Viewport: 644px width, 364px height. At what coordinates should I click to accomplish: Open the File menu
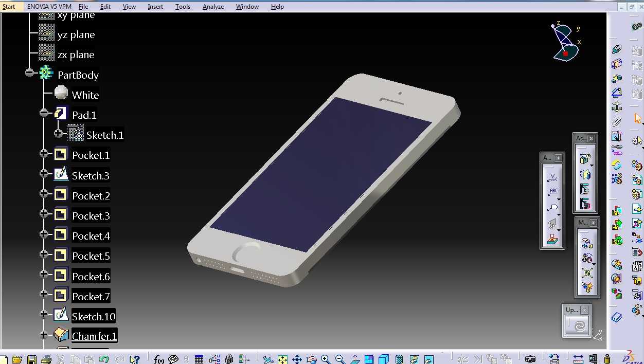[83, 7]
